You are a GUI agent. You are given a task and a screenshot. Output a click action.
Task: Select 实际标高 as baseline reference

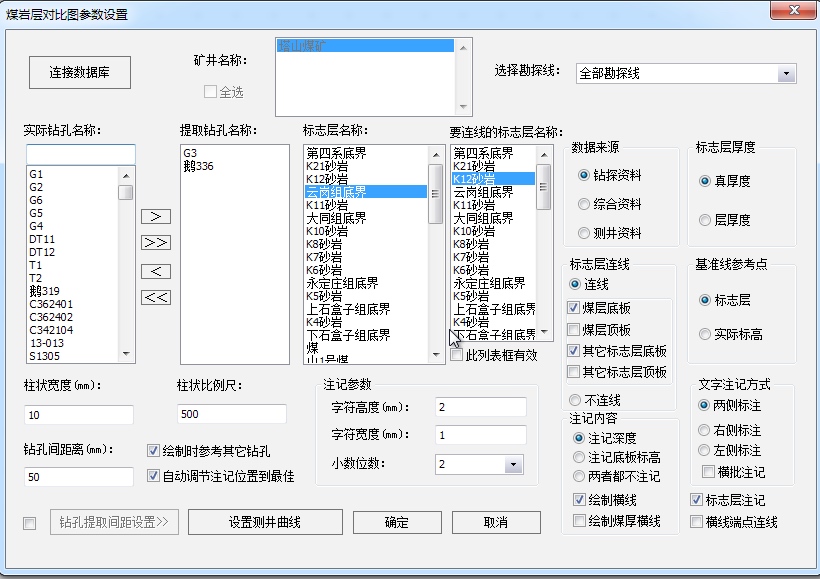tap(706, 334)
